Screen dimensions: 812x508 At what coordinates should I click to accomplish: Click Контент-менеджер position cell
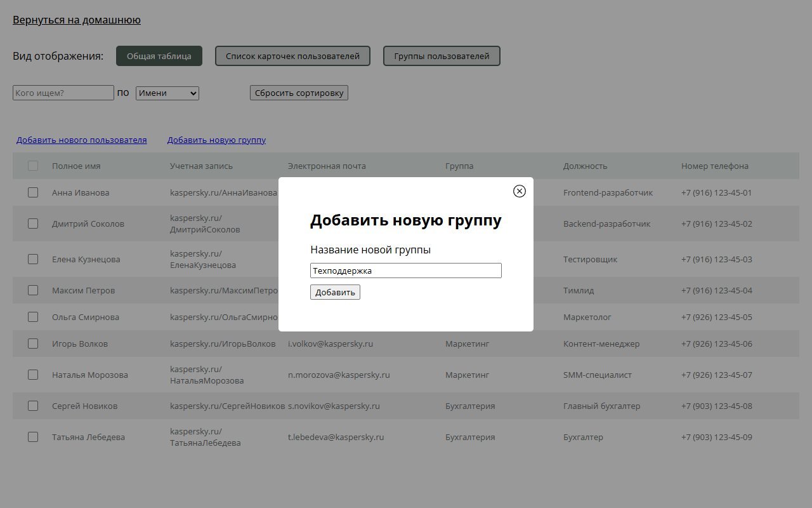tap(601, 344)
